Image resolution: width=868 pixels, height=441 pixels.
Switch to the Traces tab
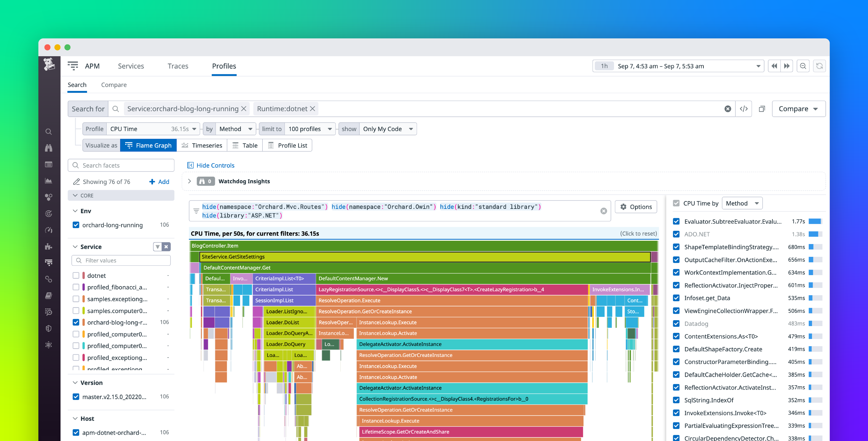click(177, 66)
